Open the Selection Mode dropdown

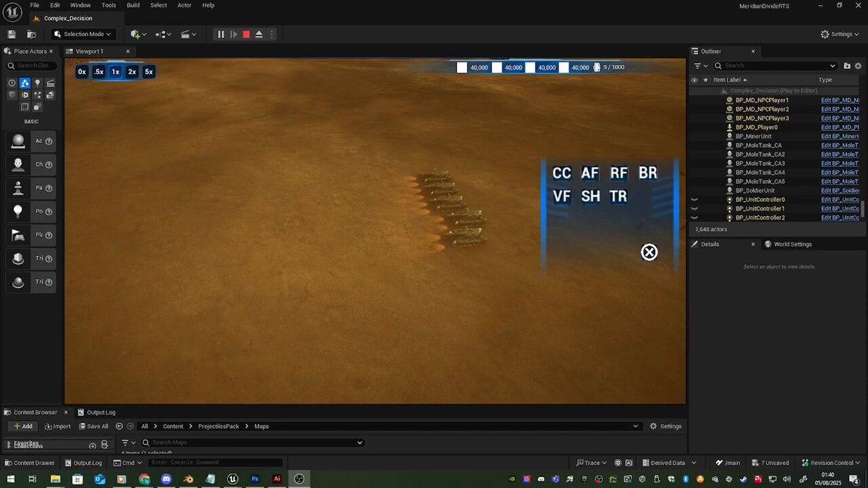82,34
